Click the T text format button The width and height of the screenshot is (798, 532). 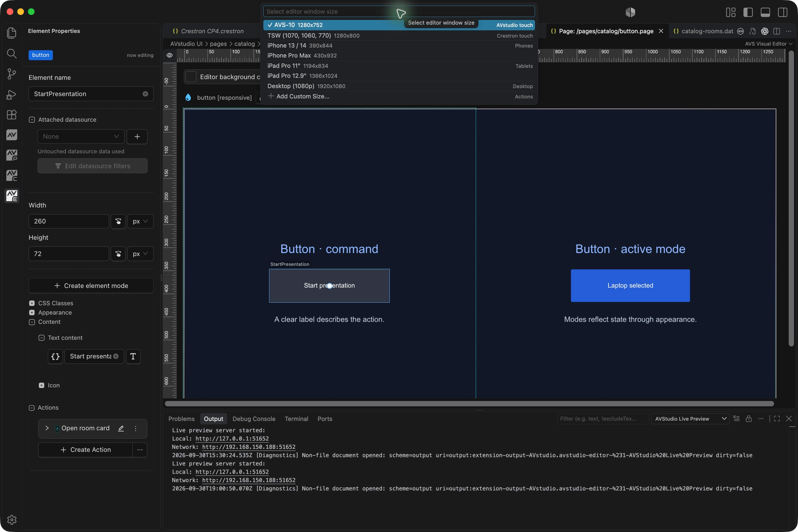pyautogui.click(x=133, y=356)
